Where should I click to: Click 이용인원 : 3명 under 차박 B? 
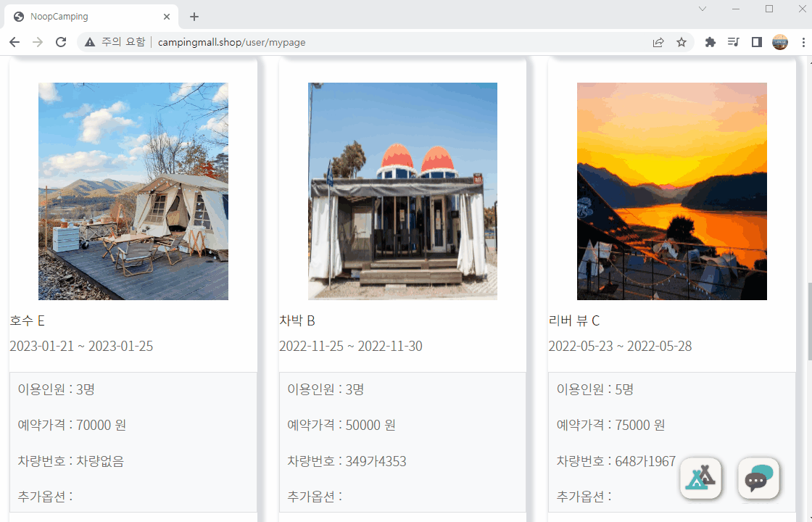click(326, 389)
